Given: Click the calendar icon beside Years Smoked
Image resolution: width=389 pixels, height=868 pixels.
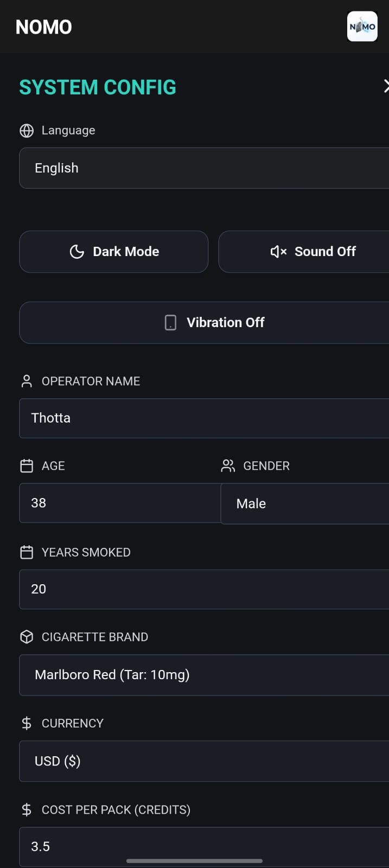Looking at the screenshot, I should pyautogui.click(x=27, y=552).
